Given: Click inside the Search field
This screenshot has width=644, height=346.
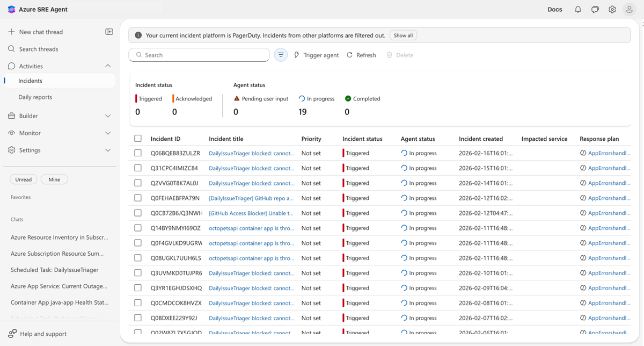Looking at the screenshot, I should [x=199, y=54].
